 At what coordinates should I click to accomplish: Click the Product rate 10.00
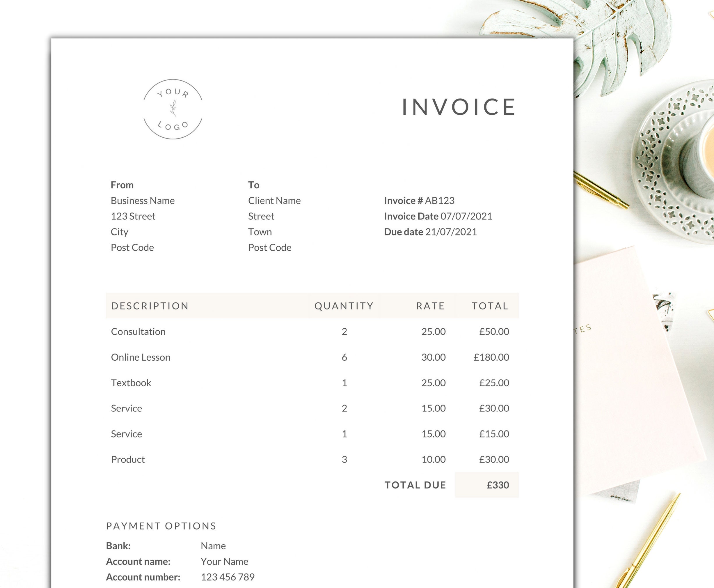(x=433, y=459)
